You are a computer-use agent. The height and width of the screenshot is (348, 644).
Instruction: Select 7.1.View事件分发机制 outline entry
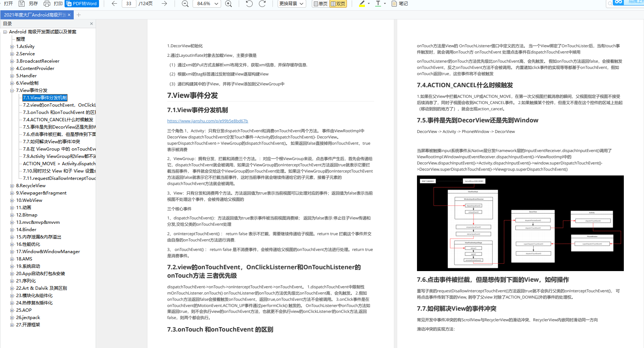tap(45, 98)
